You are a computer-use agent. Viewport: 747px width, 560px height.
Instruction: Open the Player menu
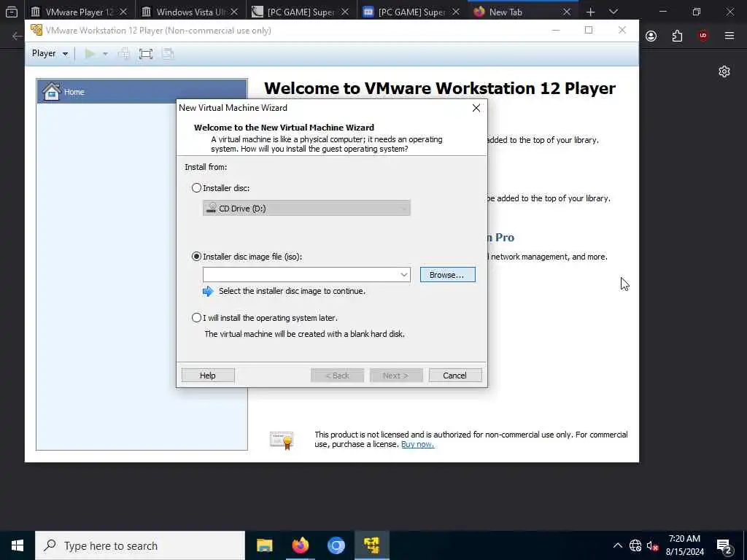[x=50, y=53]
